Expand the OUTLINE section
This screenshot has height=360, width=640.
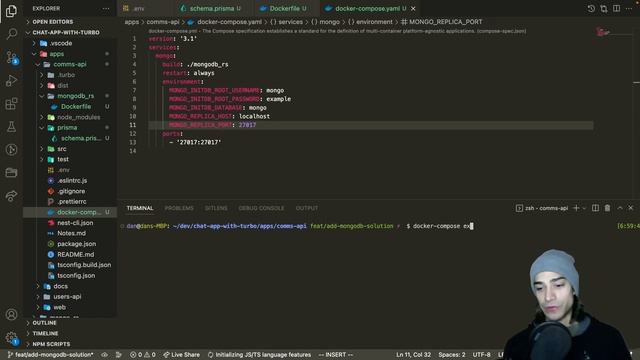[x=44, y=323]
